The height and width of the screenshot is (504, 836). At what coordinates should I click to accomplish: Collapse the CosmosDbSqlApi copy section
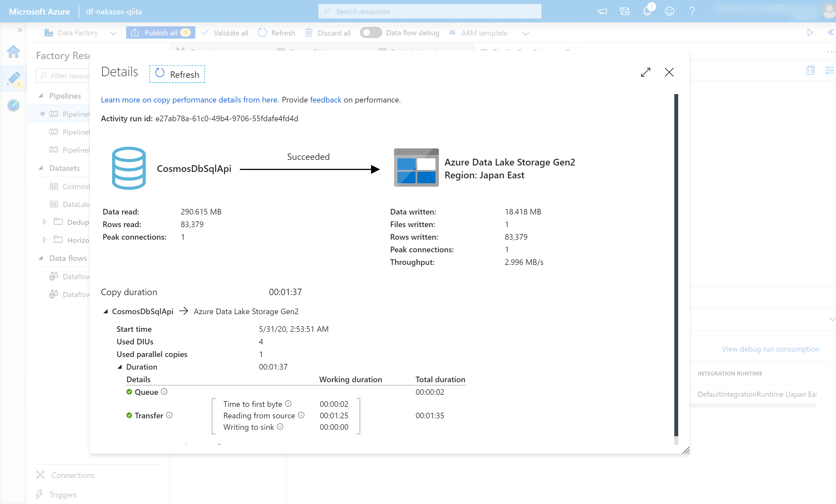click(x=106, y=311)
